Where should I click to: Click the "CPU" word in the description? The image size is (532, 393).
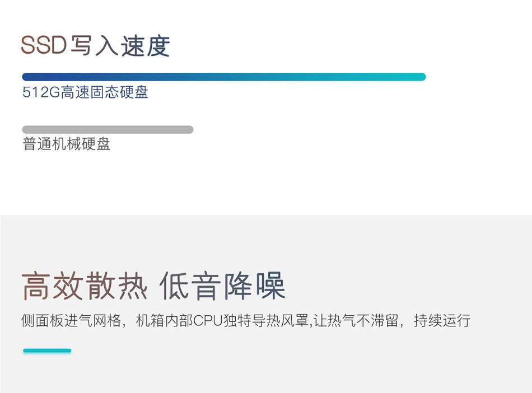tap(208, 321)
